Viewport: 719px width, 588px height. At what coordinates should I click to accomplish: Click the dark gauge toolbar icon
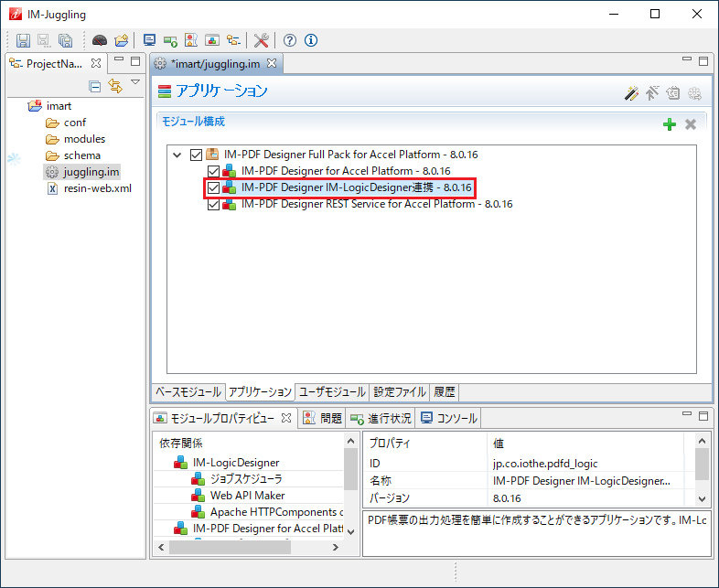100,40
